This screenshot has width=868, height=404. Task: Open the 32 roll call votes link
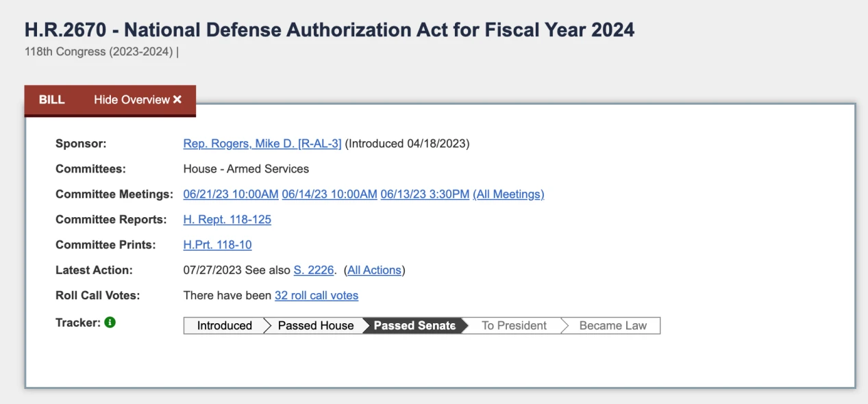[317, 296]
